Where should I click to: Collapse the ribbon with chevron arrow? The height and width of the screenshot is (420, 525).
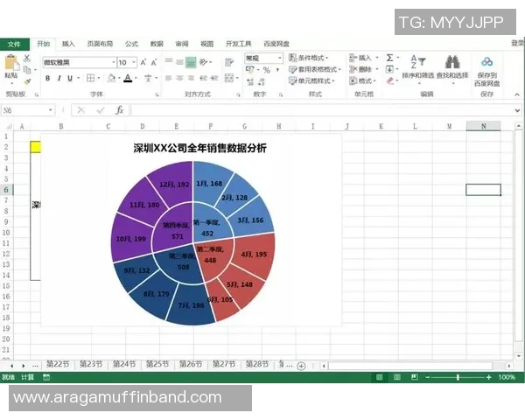[517, 94]
